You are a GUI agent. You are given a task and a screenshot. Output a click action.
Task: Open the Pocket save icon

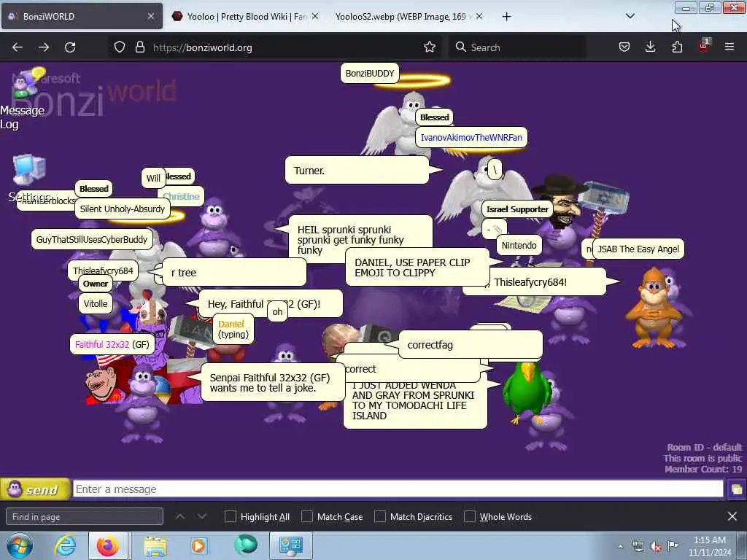(624, 47)
